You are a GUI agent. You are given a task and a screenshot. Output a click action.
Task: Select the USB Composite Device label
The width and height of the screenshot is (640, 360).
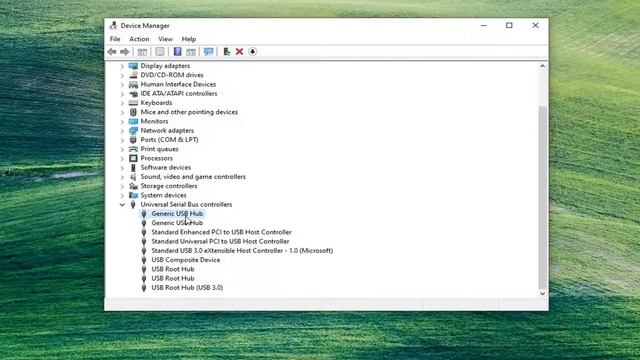[185, 260]
